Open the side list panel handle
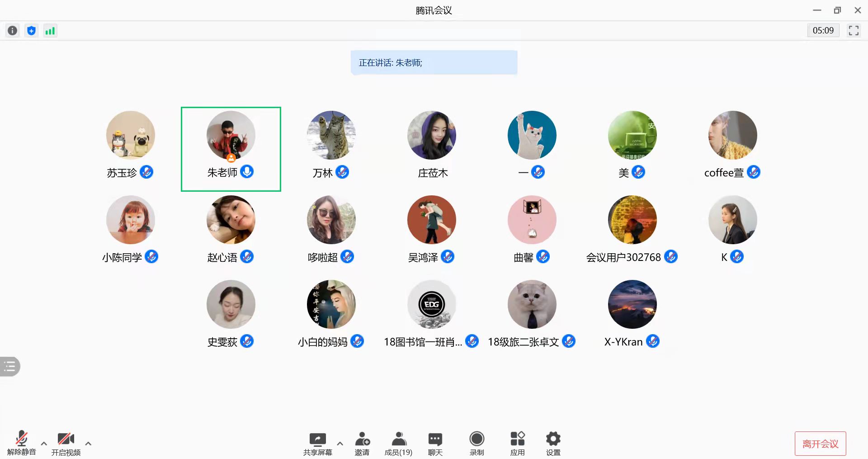The image size is (868, 459). click(10, 366)
